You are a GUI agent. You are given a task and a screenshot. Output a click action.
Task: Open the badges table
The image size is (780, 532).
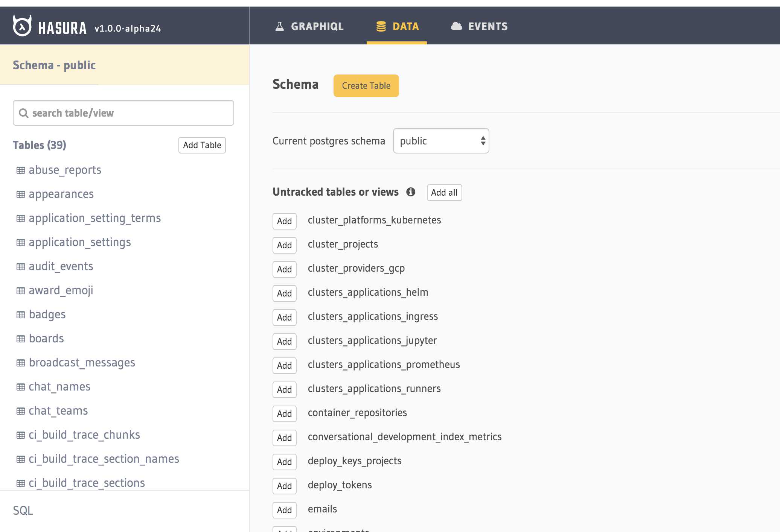pos(47,315)
